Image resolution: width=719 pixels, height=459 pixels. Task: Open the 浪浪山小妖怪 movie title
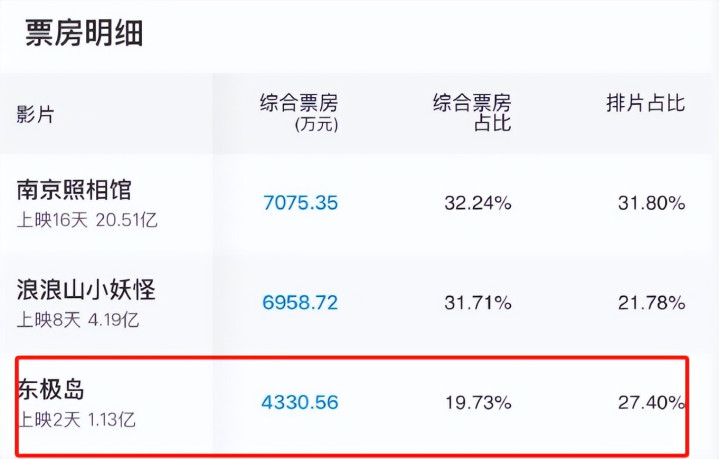[x=86, y=290]
